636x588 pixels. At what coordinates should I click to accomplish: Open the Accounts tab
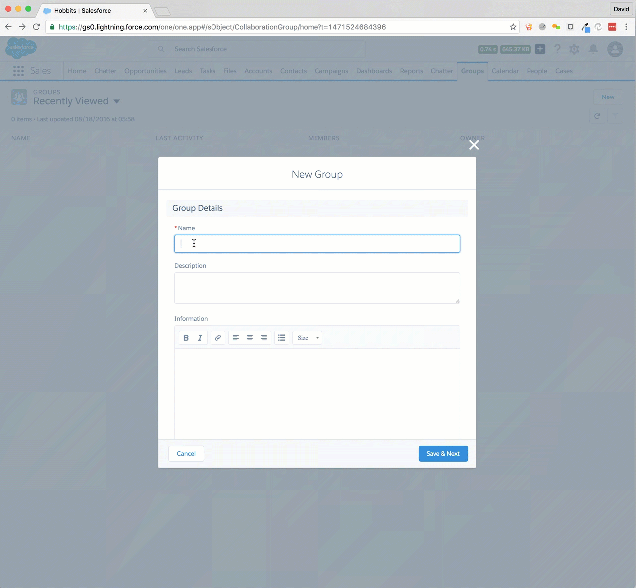pos(258,71)
